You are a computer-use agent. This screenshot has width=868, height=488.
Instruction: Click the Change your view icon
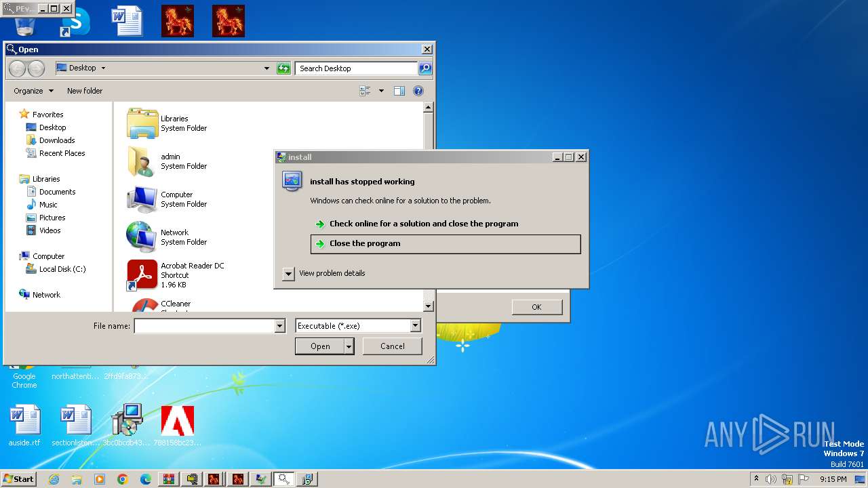[x=366, y=91]
